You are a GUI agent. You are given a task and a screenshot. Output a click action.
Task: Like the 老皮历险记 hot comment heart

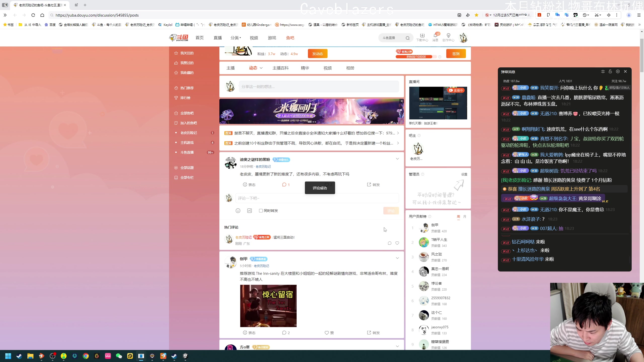click(x=397, y=243)
